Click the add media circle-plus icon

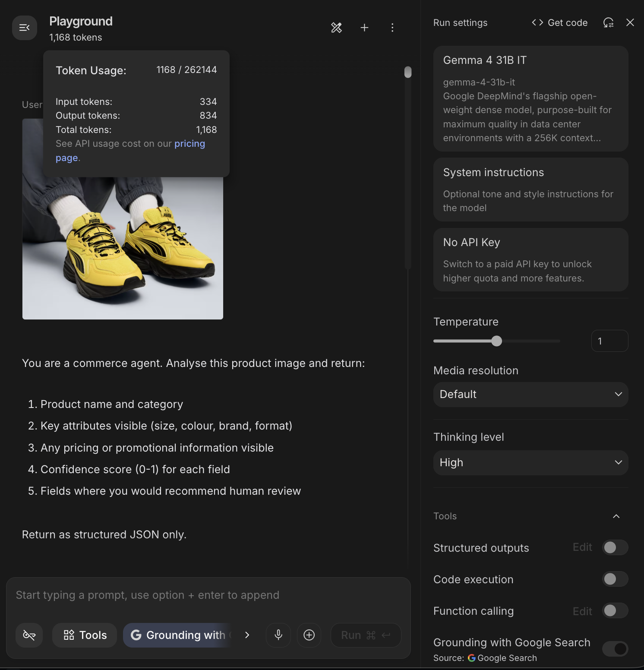(309, 635)
